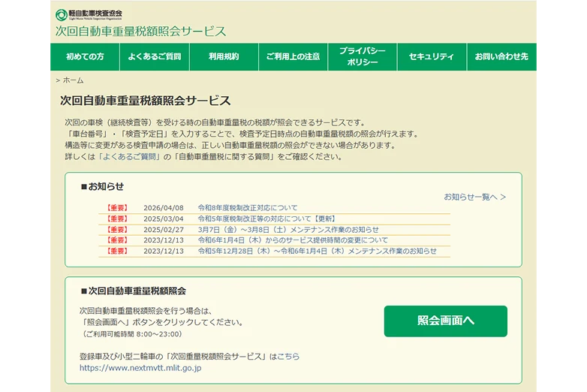
Task: Open notice 令和8年度税制改正対応について
Action: click(248, 208)
